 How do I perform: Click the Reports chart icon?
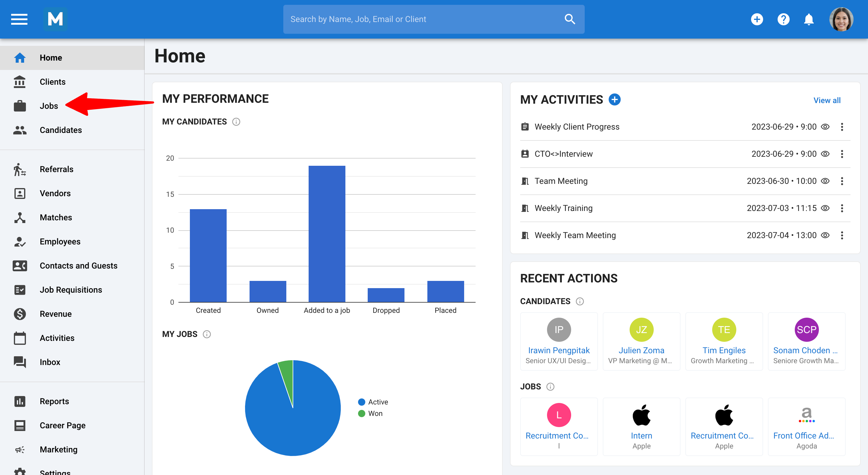[20, 401]
